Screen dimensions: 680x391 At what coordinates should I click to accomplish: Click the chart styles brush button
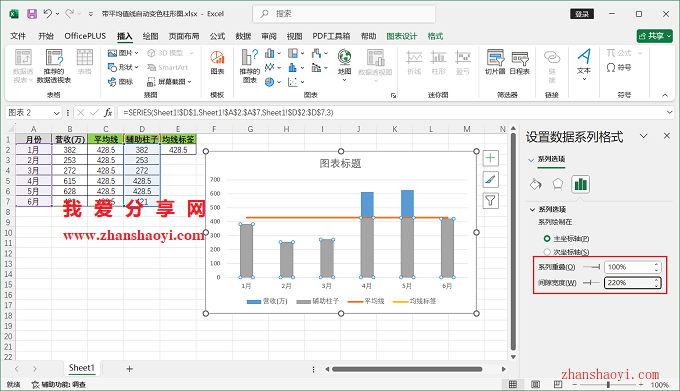tap(490, 179)
